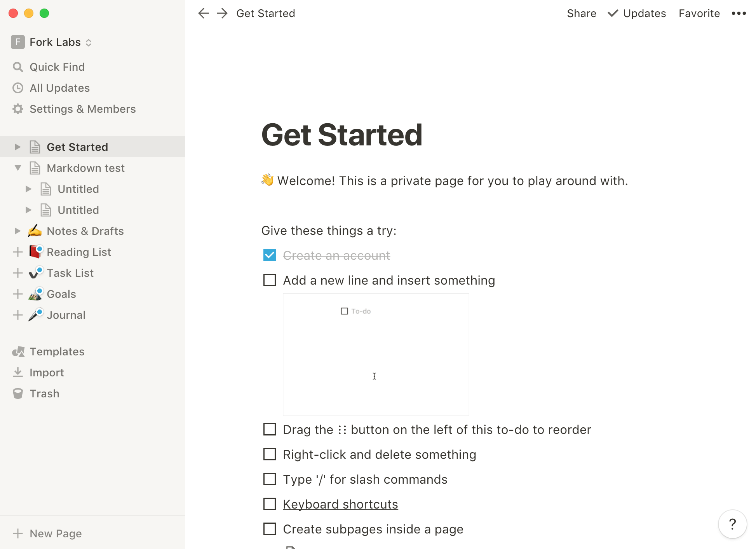The image size is (756, 549).
Task: Click the Share button icon
Action: point(581,14)
